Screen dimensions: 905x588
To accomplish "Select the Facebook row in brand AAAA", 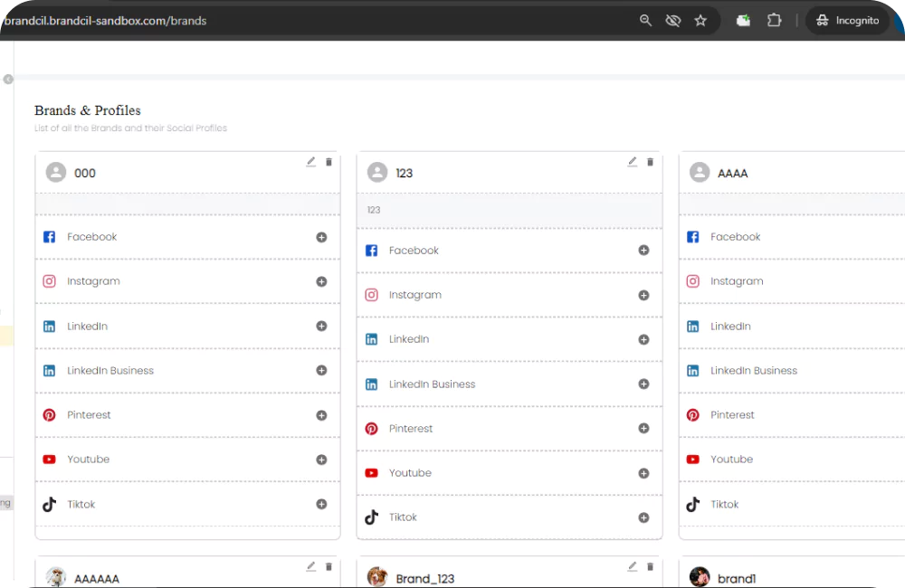I will tap(792, 237).
